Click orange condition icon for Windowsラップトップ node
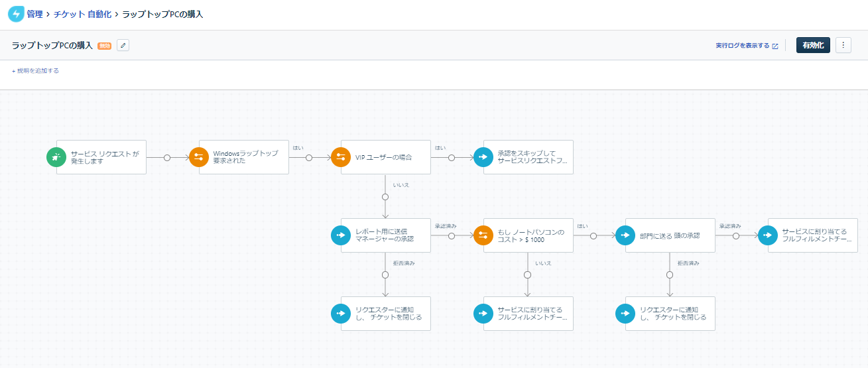 point(199,157)
